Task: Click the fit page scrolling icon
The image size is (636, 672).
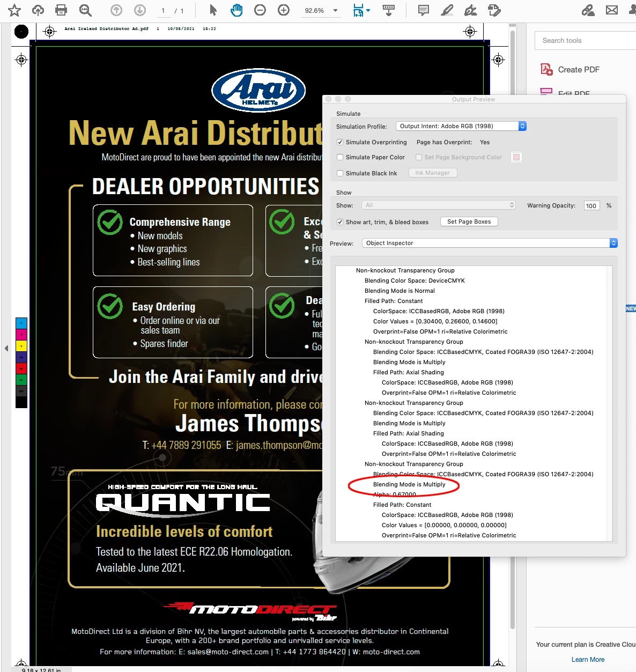Action: click(x=358, y=10)
